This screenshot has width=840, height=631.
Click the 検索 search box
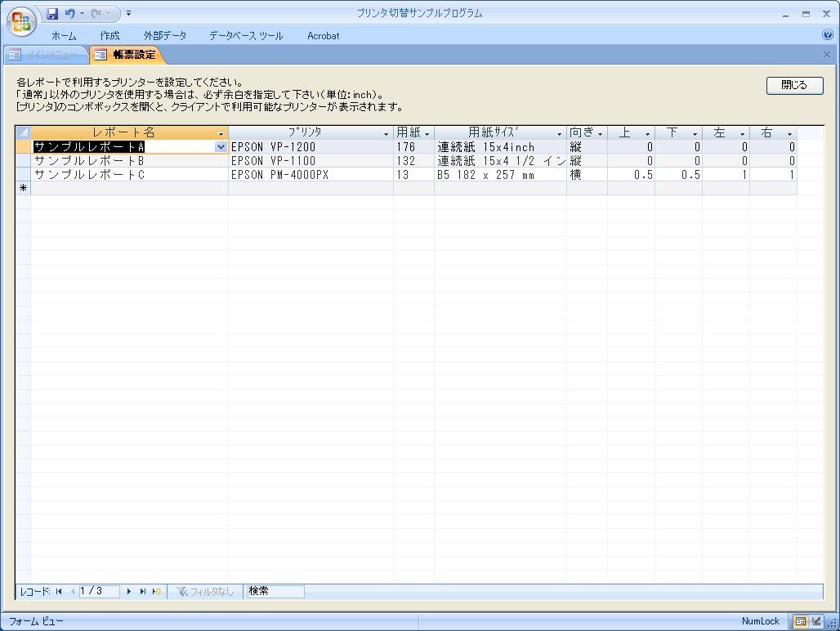275,591
